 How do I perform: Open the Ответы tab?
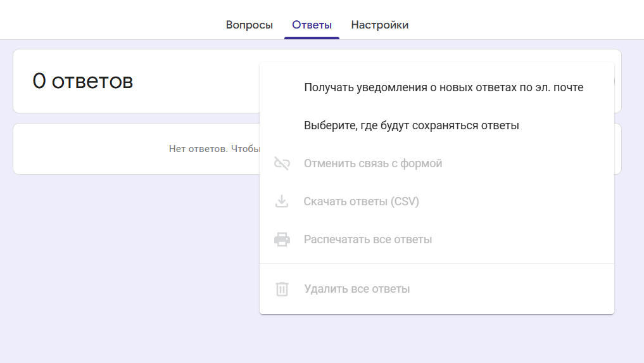312,25
